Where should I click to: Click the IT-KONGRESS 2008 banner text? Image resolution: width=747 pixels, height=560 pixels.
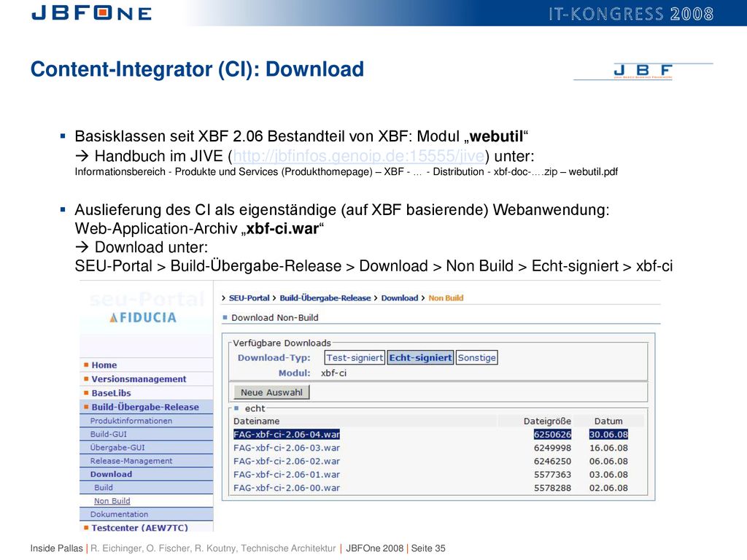pos(631,14)
